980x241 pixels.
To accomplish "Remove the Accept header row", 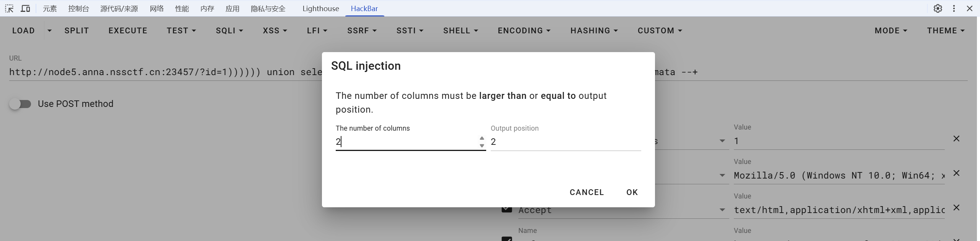I will (x=956, y=208).
